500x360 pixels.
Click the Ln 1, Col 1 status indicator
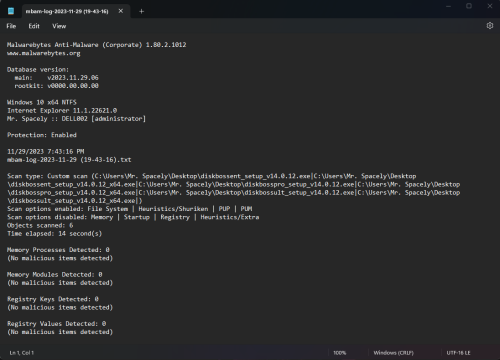tap(22, 353)
